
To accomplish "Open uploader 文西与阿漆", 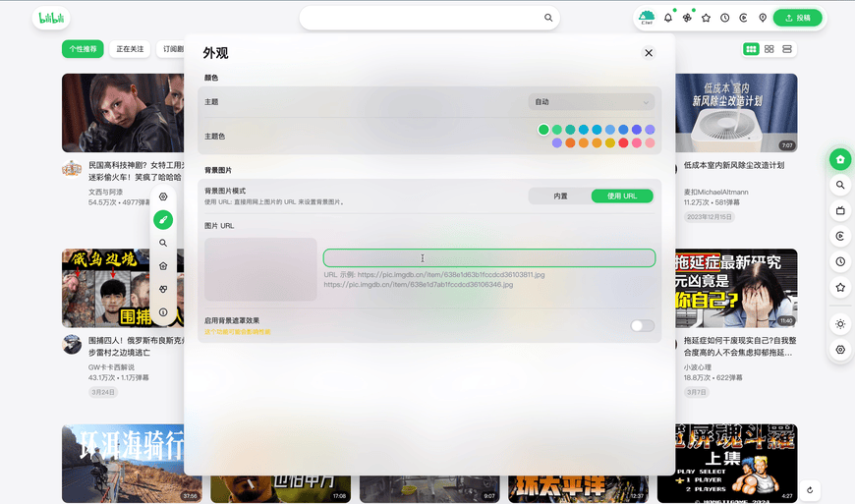I will [105, 192].
